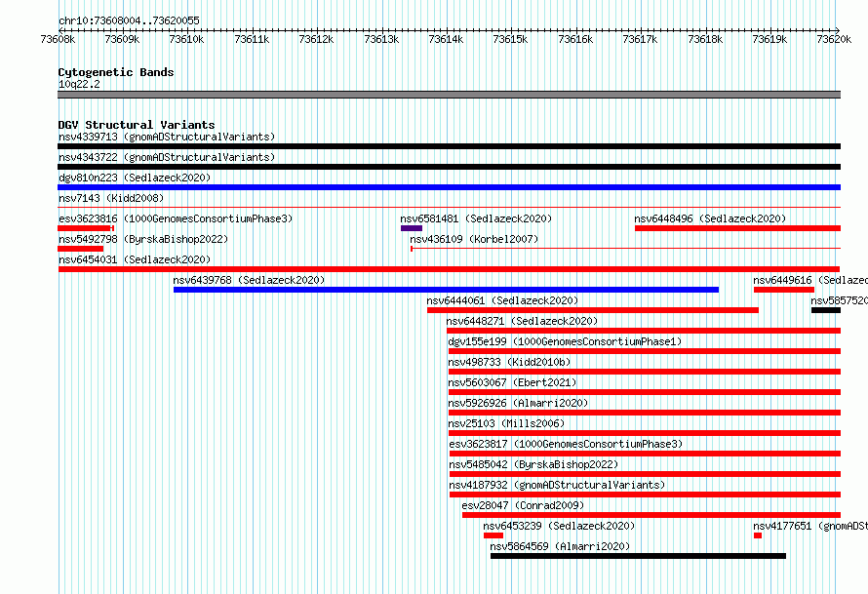The image size is (868, 594).
Task: Click nsv498733 Kidd2010b label
Action: 509,362
